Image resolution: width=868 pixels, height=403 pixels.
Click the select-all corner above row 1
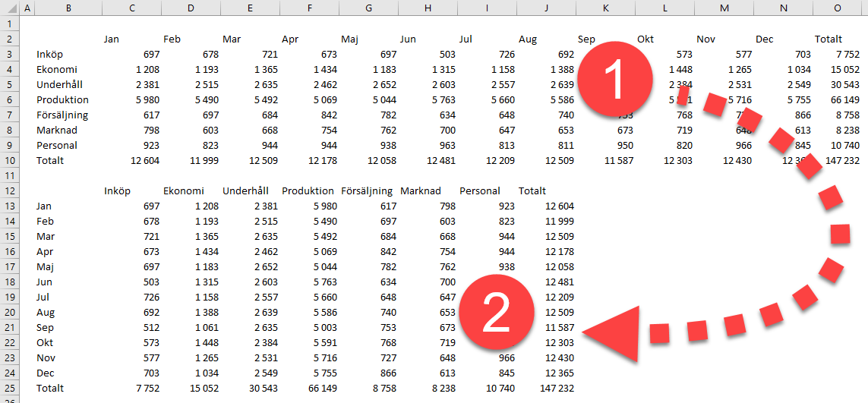tap(8, 8)
